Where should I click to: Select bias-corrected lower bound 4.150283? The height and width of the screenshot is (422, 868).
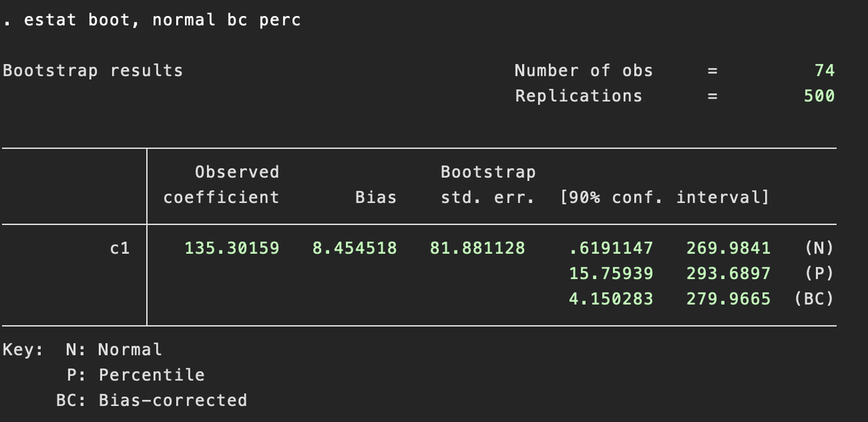[x=611, y=299]
